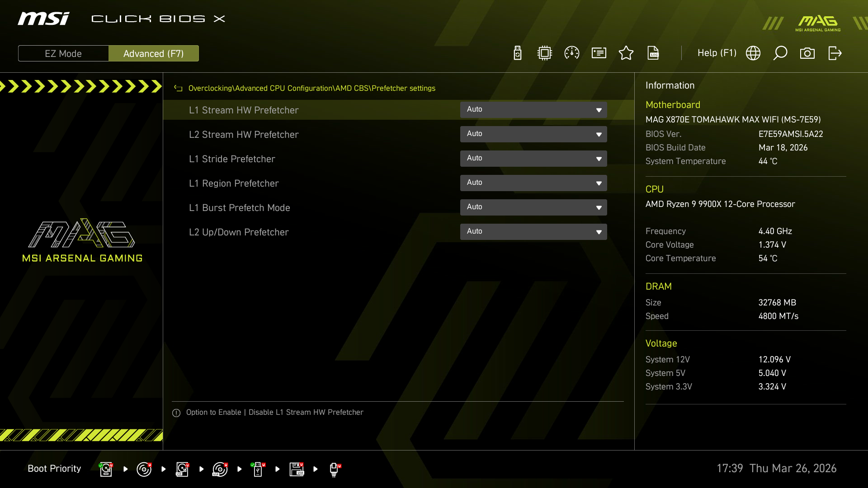View the BIOS log file icon

(653, 53)
